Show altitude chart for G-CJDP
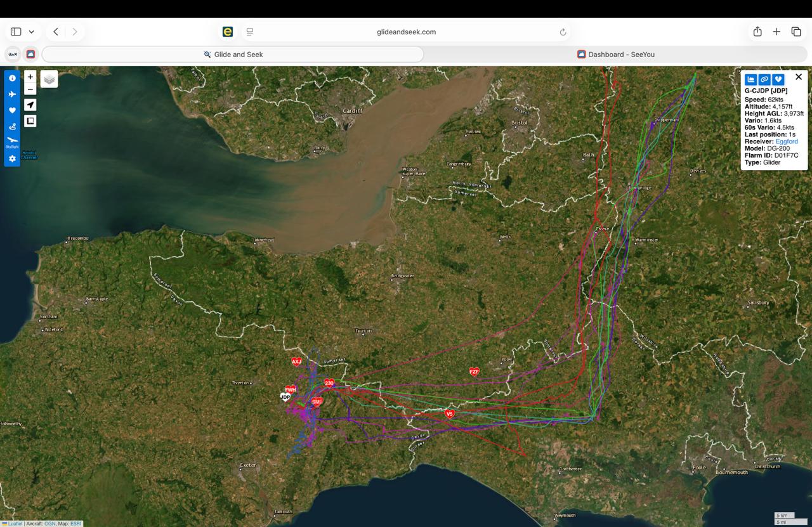 click(x=751, y=79)
